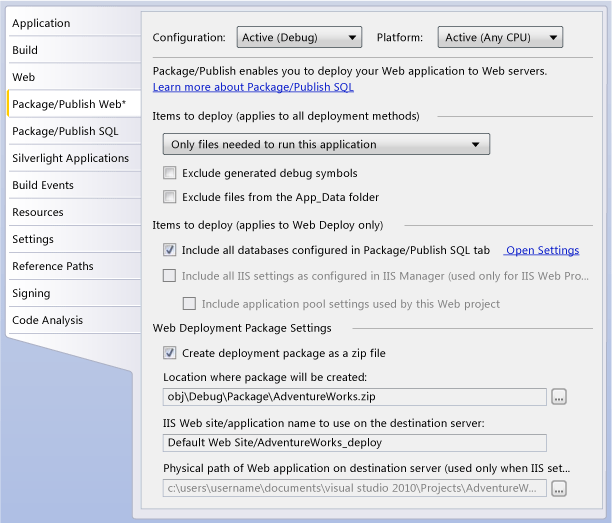Click the Location where package will be created label
Viewport: 612px width, 523px height.
click(x=265, y=377)
